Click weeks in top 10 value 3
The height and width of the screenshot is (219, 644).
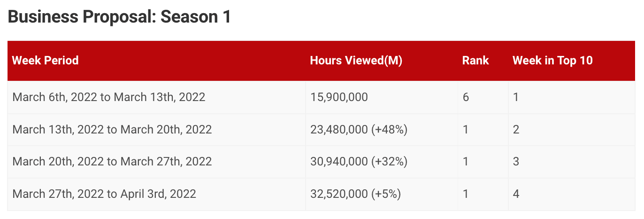[x=516, y=162]
